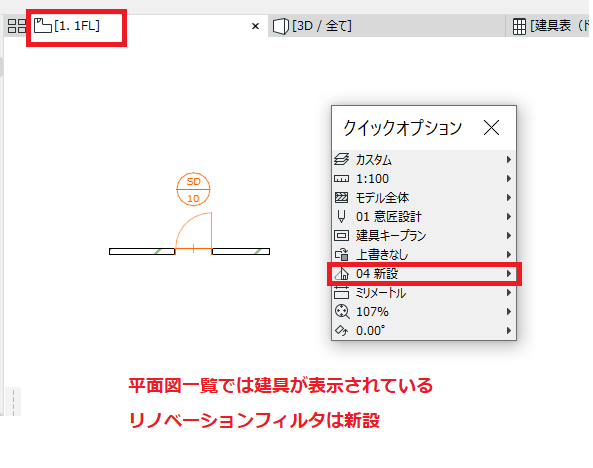Click the orientation icon beside 0.00°
Image resolution: width=593 pixels, height=468 pixels.
pos(342,331)
